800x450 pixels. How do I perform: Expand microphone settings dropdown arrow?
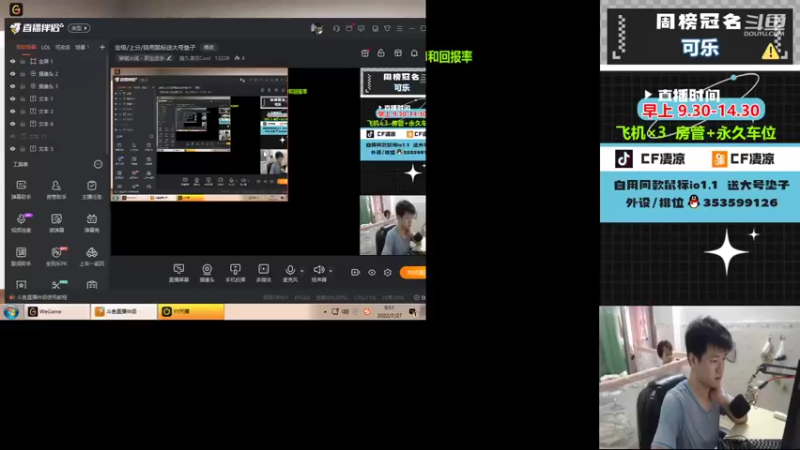(x=302, y=271)
